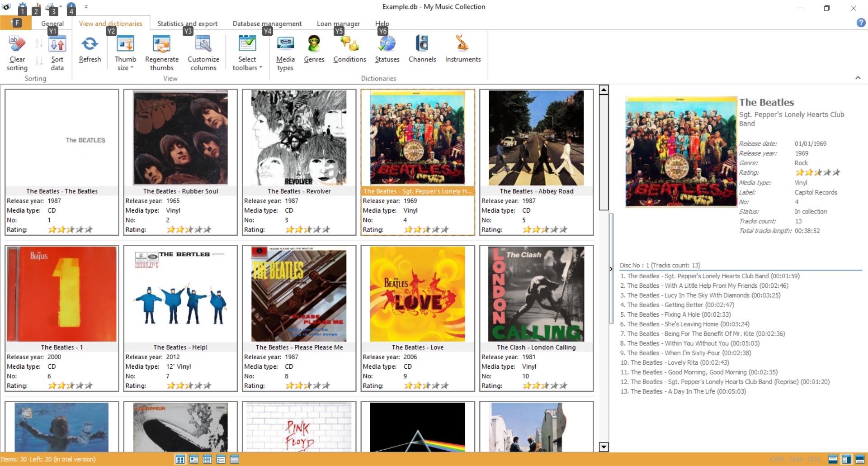868x466 pixels.
Task: Click the 'Capitol Records' label value
Action: [816, 192]
